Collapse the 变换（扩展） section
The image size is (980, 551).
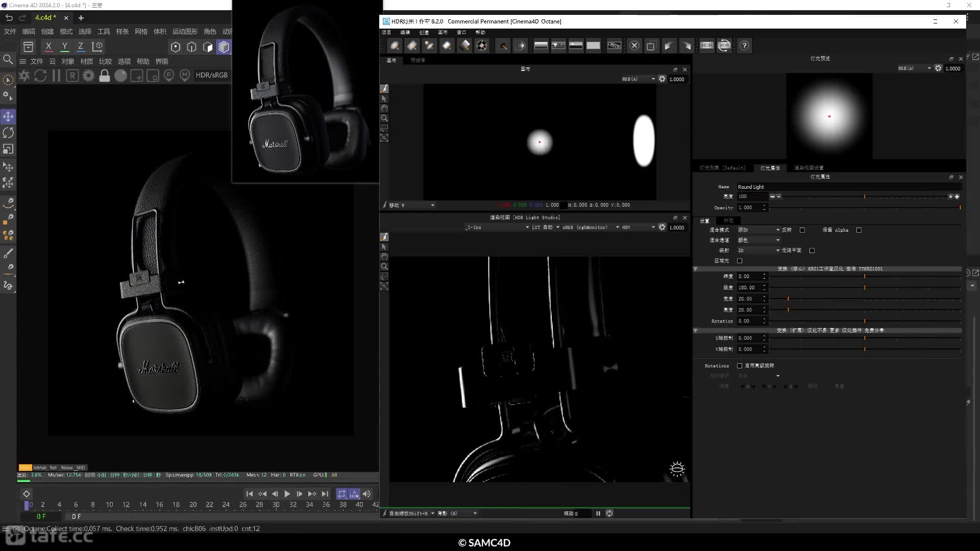pyautogui.click(x=696, y=331)
